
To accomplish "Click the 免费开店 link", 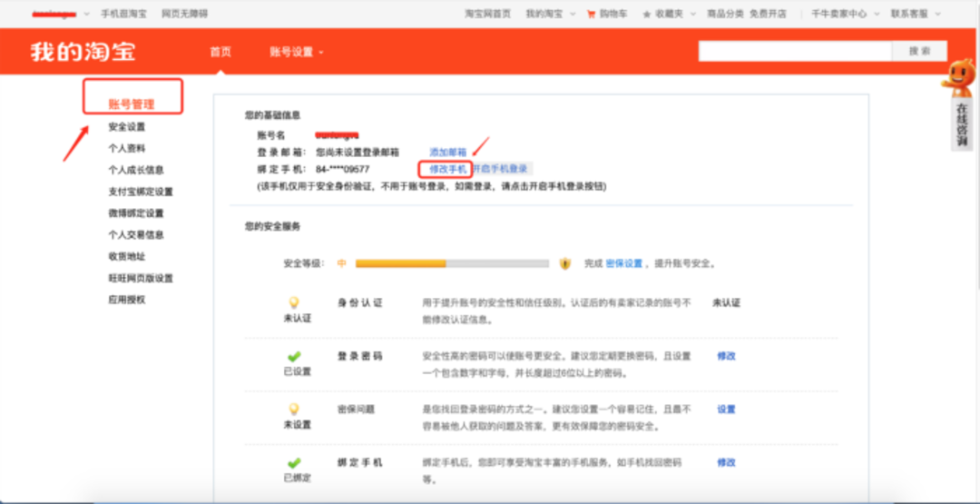I will pos(769,14).
